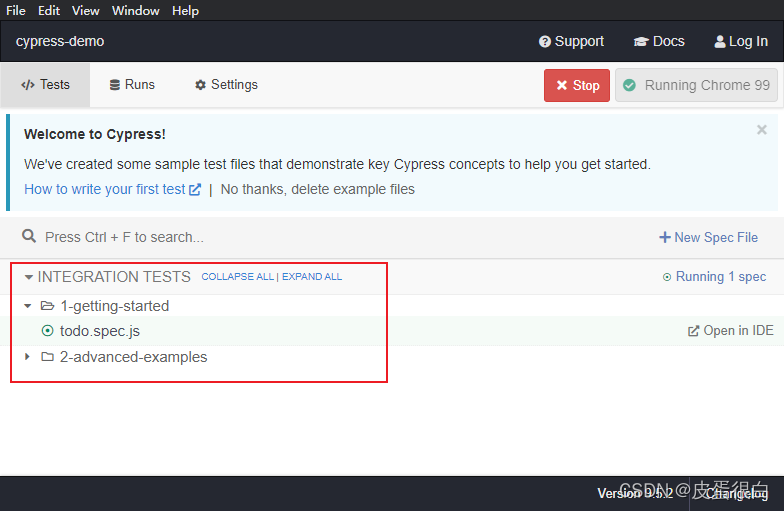Click the closed folder icon for 2-advanced-examples
This screenshot has height=511, width=784.
[x=48, y=356]
